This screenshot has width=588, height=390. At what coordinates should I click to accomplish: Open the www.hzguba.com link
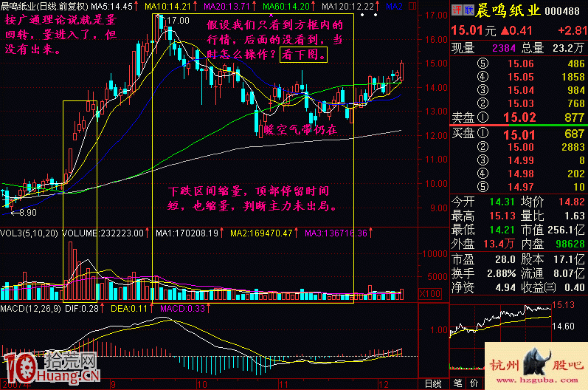[536, 380]
